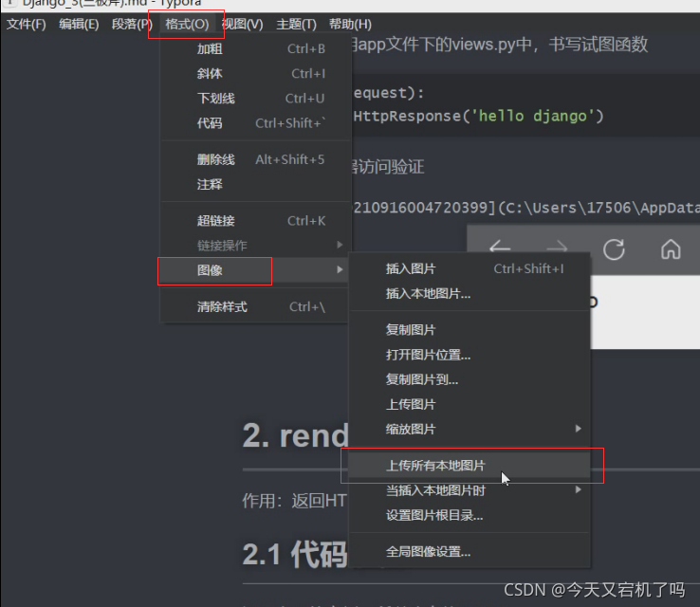The image size is (700, 607).
Task: Open the 文件(F) menu
Action: (x=27, y=24)
